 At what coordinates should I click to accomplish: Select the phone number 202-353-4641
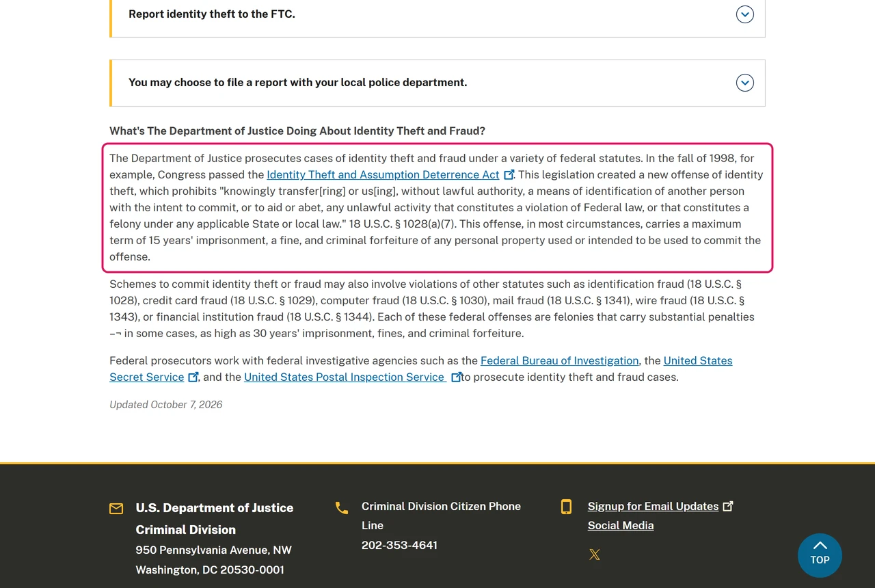tap(399, 545)
